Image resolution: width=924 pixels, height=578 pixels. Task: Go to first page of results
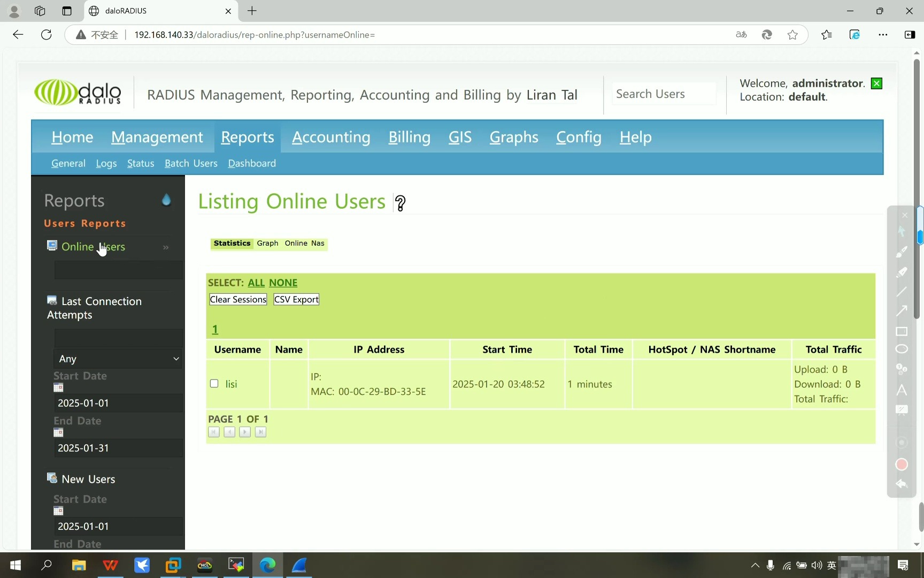click(214, 432)
